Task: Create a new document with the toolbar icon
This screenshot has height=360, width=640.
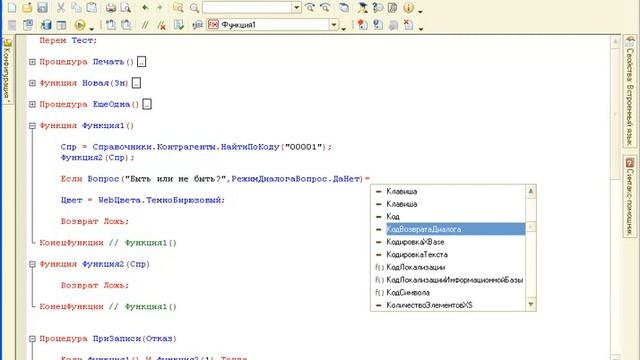Action: (12, 7)
